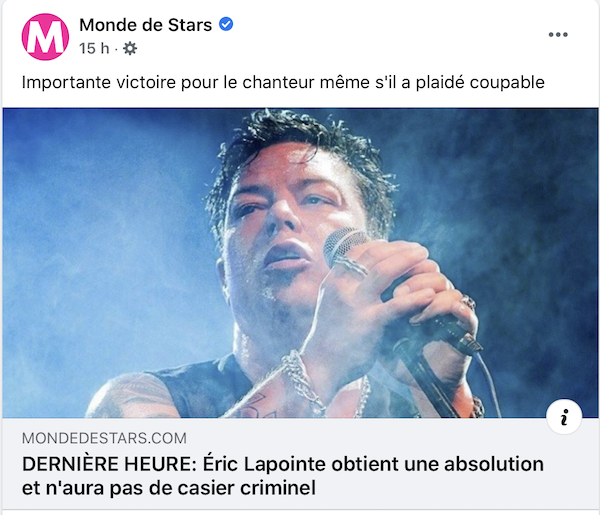Open the post via the 15 h timestamp
Image resolution: width=600 pixels, height=515 pixels.
click(x=94, y=49)
